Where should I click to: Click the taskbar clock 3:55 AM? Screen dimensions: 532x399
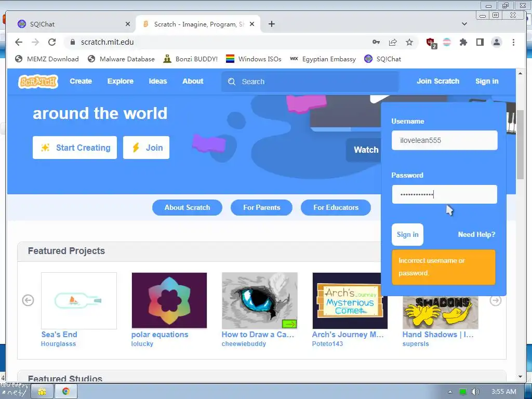[x=504, y=392]
